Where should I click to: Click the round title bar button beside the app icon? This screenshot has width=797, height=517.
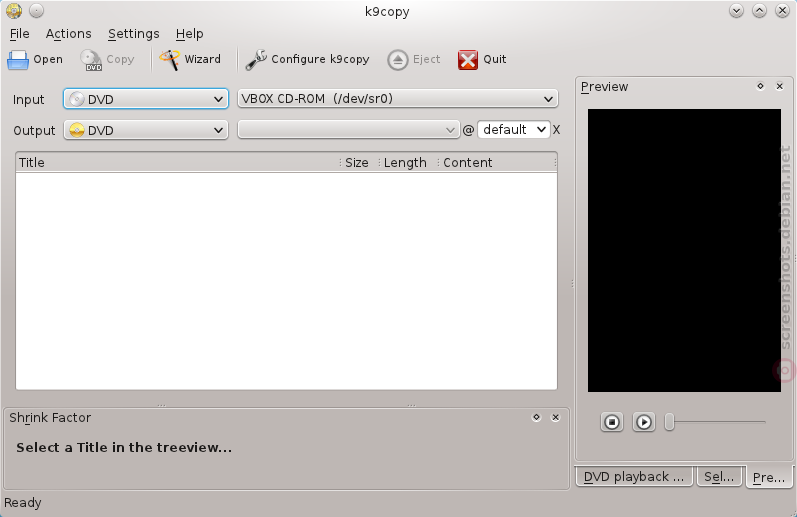pyautogui.click(x=37, y=10)
